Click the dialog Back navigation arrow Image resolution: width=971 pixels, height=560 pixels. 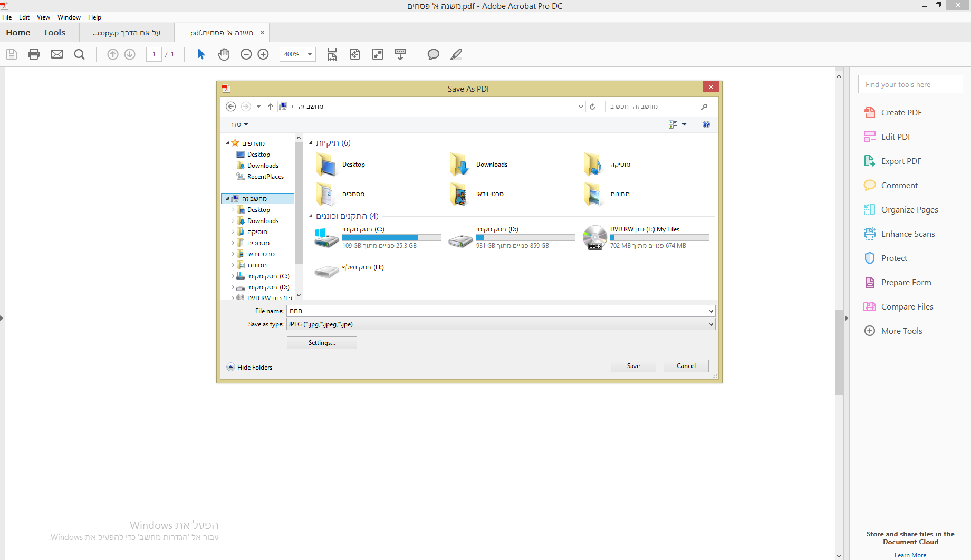[x=230, y=107]
